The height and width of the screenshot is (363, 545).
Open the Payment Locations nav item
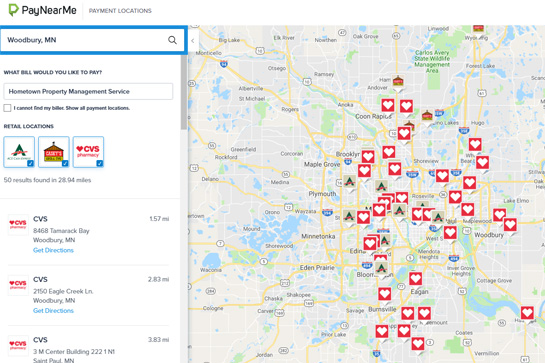click(x=120, y=11)
